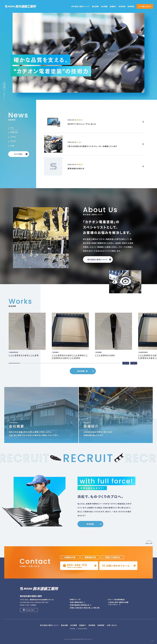The width and height of the screenshot is (157, 644).
Task: Open the first 自動車用部品 product thumbnail
Action: (x=27, y=331)
